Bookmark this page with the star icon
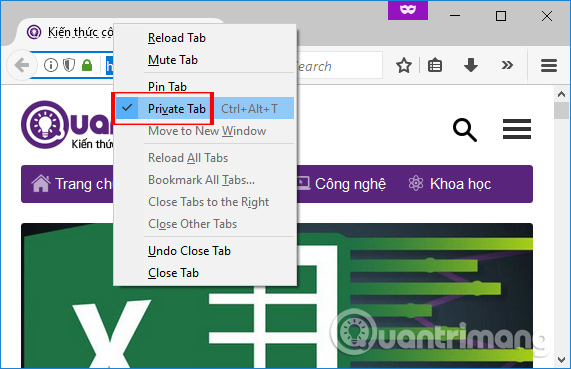This screenshot has height=369, width=571. tap(403, 66)
